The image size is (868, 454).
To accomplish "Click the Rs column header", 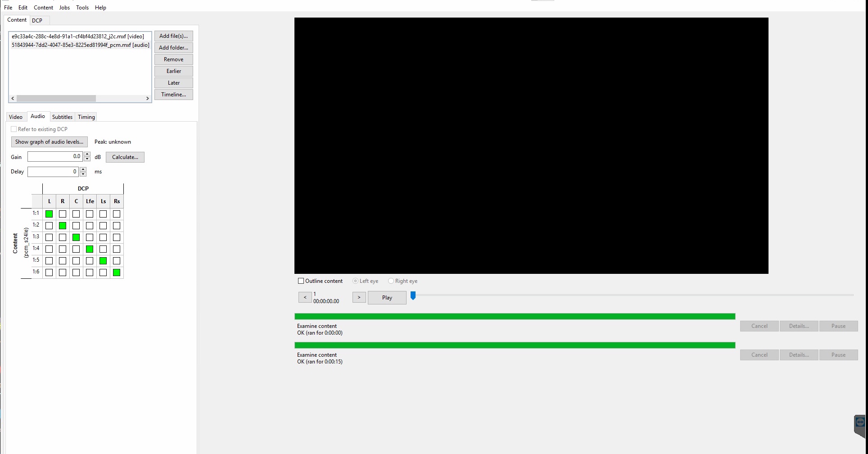I will click(x=117, y=201).
